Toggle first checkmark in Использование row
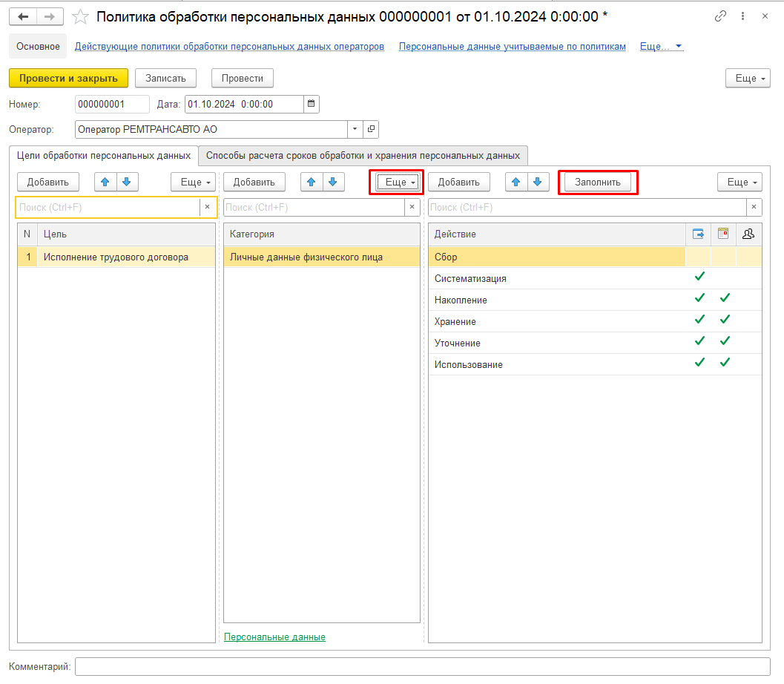Viewport: 784px width, 684px height. pyautogui.click(x=699, y=364)
